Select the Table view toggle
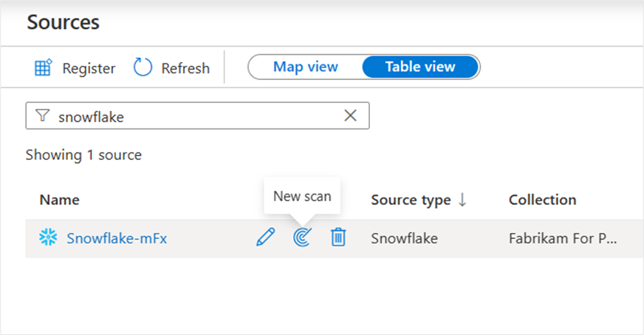This screenshot has width=644, height=335. coord(419,67)
